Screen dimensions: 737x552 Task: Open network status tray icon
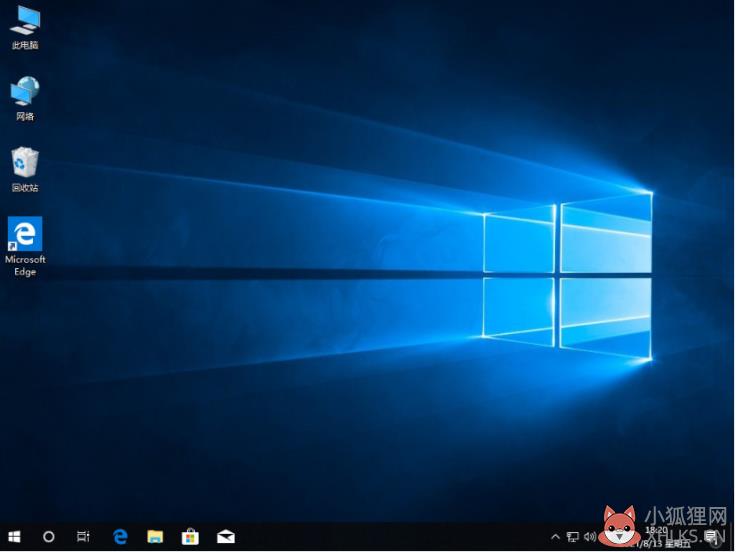(572, 536)
